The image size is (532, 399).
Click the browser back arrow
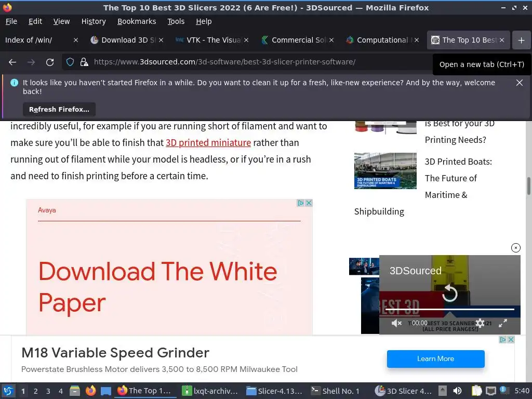click(x=12, y=62)
